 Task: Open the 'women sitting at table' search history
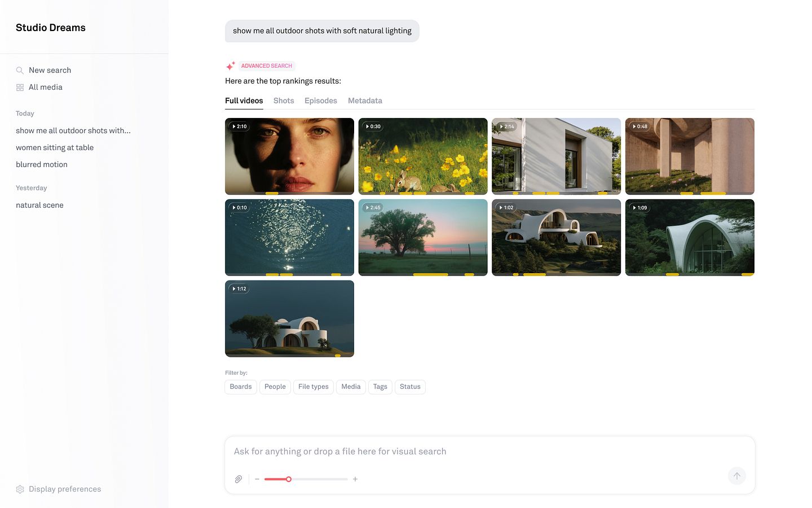[x=54, y=147]
